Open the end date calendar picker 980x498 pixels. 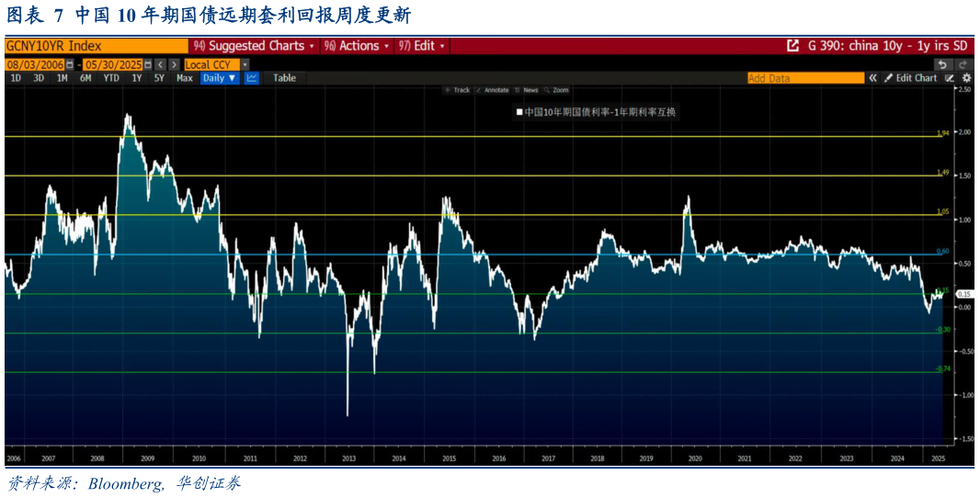coord(147,64)
